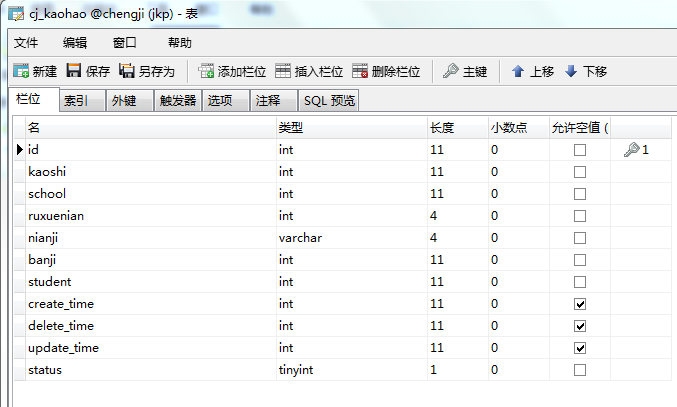Click the Save (保存) button label
The image size is (677, 407).
98,71
